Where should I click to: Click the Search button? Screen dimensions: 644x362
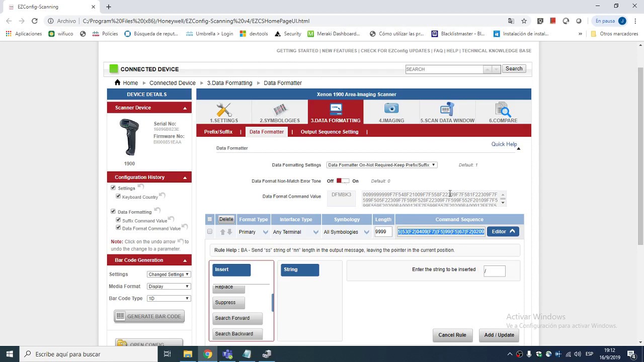click(x=514, y=69)
